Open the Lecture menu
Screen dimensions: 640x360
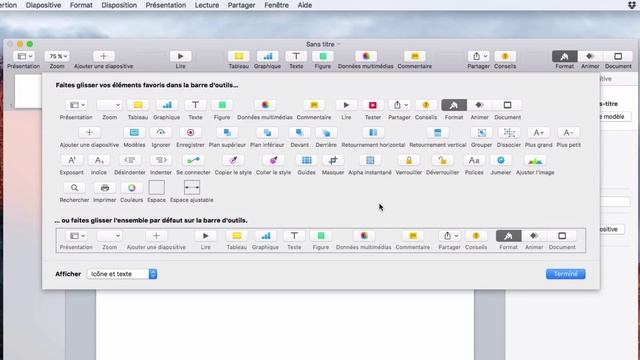(x=207, y=5)
